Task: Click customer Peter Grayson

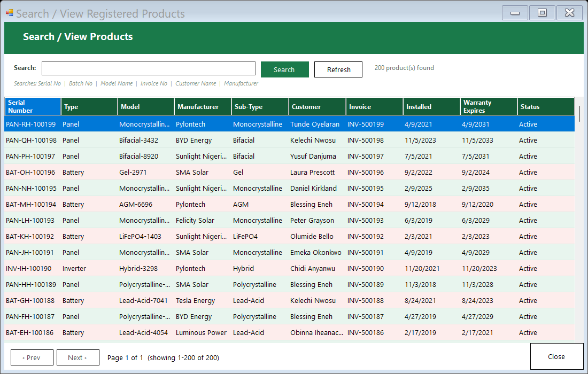Action: [x=312, y=220]
